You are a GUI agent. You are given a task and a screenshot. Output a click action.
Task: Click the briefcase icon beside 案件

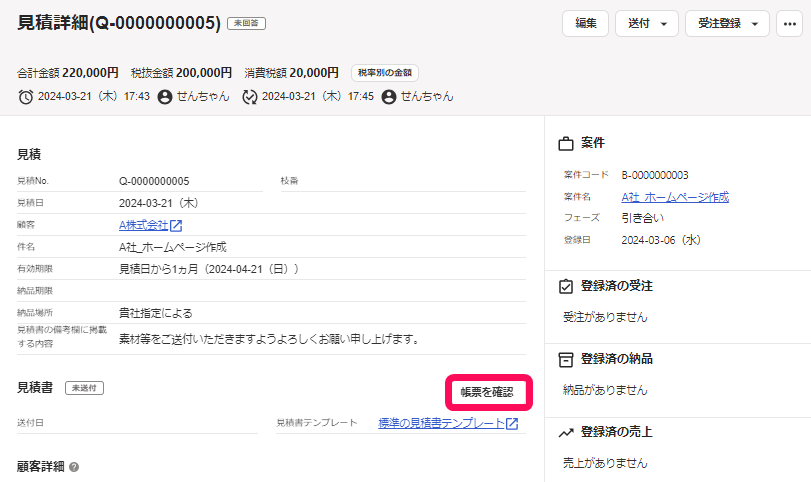(x=565, y=143)
